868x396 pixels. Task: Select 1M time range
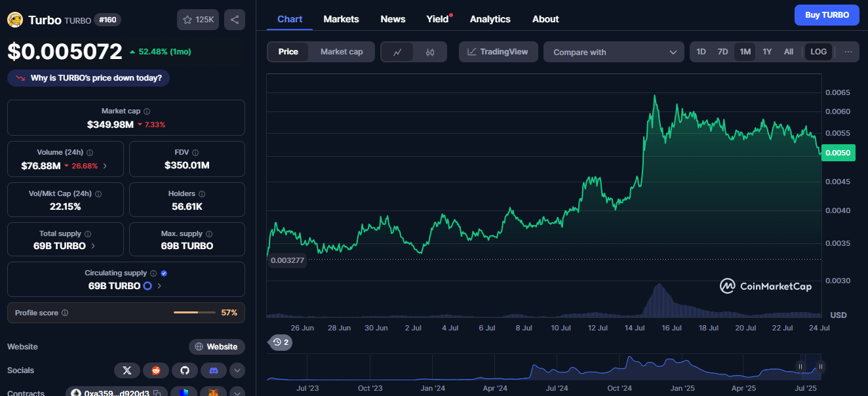[745, 52]
